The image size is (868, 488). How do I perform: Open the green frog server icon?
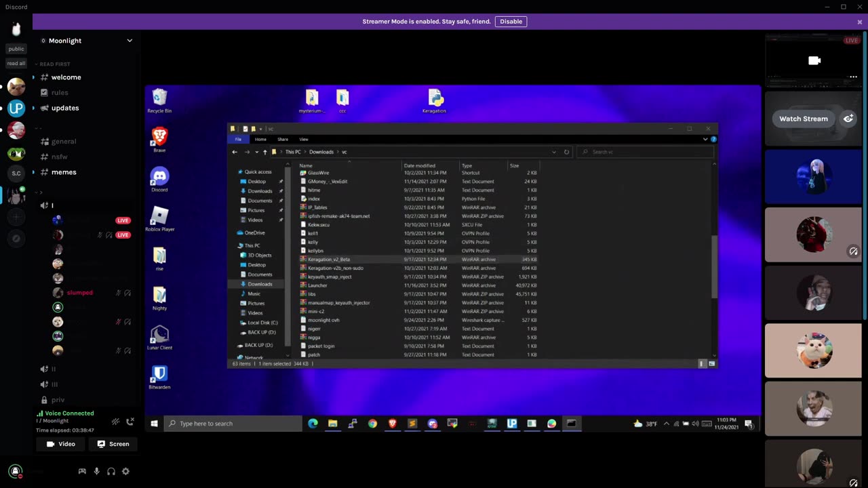tap(16, 153)
